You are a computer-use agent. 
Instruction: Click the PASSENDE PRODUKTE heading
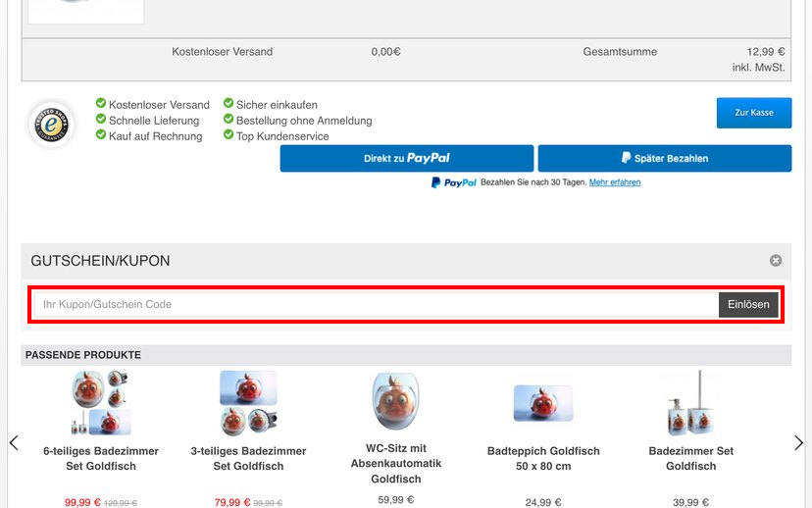(x=82, y=355)
